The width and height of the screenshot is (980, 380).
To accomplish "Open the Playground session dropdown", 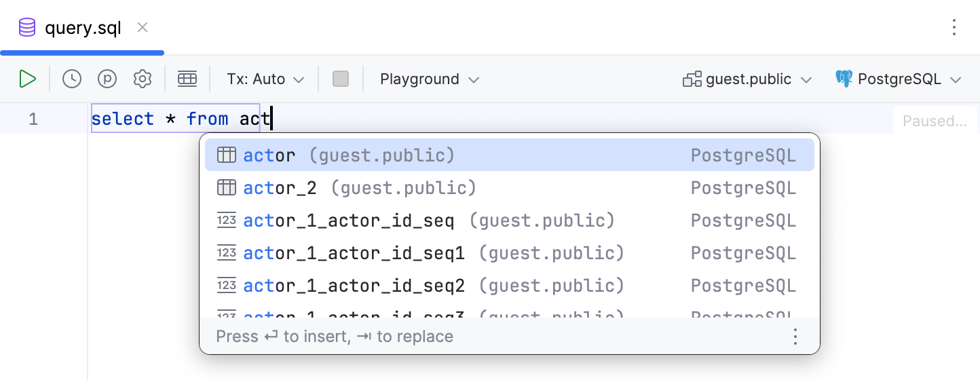I will tap(430, 79).
